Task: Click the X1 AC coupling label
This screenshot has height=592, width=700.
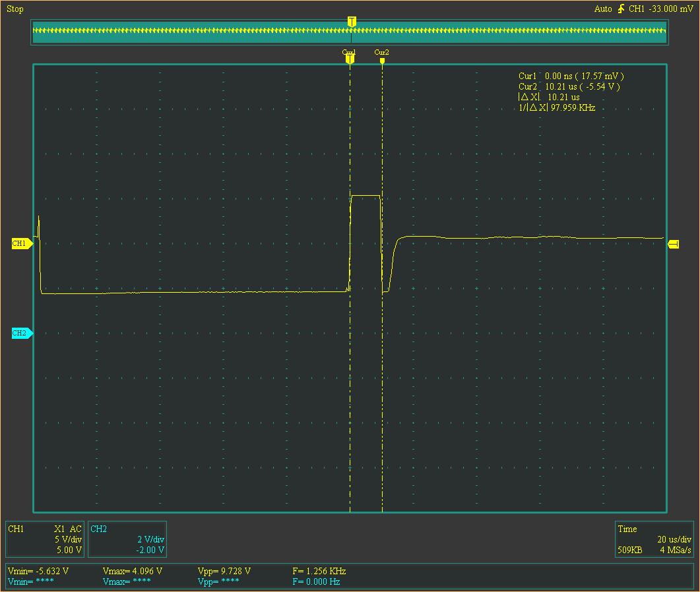Action: [68, 529]
